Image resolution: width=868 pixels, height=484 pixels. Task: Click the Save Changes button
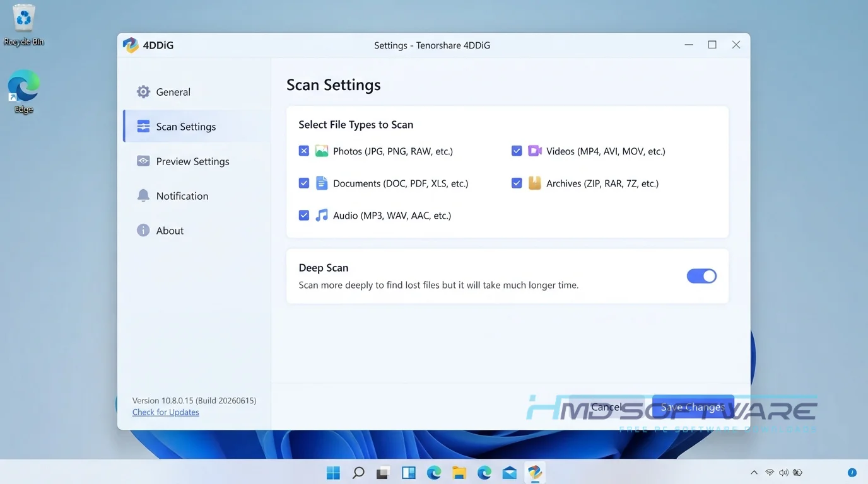(693, 407)
